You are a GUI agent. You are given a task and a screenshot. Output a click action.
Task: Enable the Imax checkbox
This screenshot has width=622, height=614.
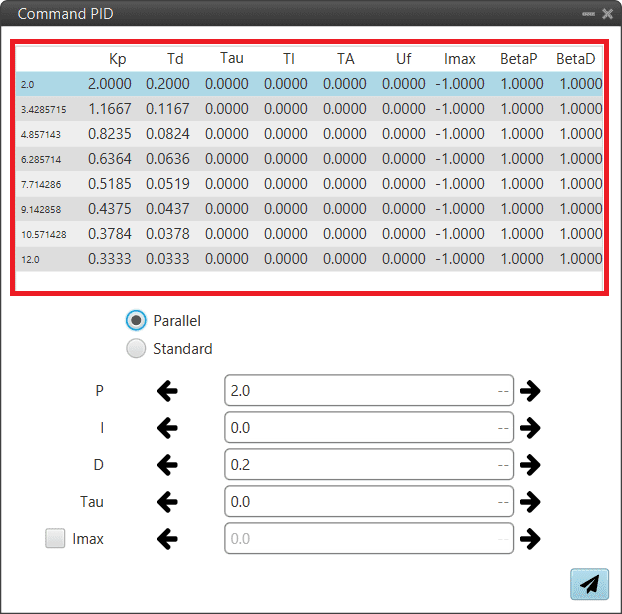[x=55, y=539]
